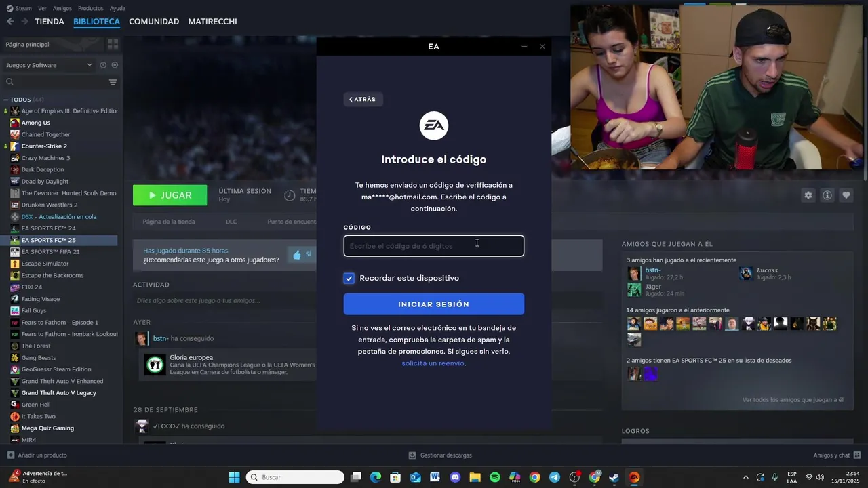Open the Productos menu
Viewport: 868px width, 488px height.
91,8
